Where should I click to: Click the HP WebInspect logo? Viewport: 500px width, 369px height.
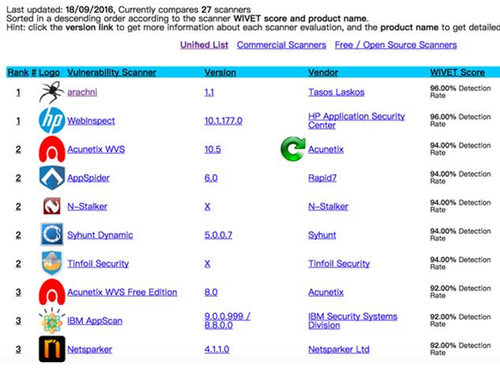tap(52, 120)
